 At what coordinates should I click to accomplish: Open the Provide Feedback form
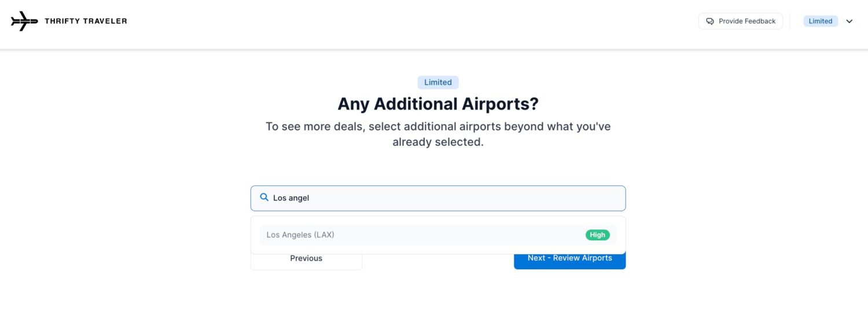[x=740, y=21]
